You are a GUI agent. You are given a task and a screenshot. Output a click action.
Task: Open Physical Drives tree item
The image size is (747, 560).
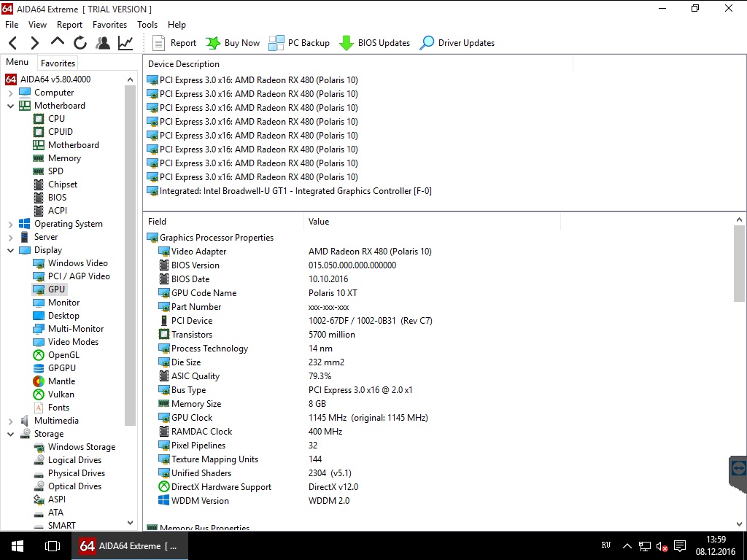[76, 473]
